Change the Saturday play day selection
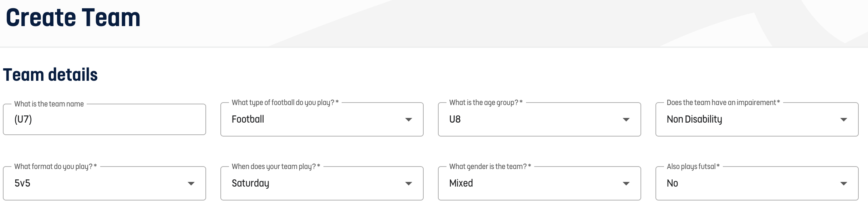 322,183
